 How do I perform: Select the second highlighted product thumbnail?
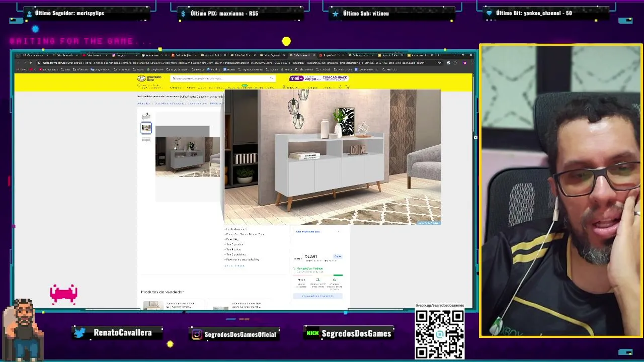pos(146,128)
